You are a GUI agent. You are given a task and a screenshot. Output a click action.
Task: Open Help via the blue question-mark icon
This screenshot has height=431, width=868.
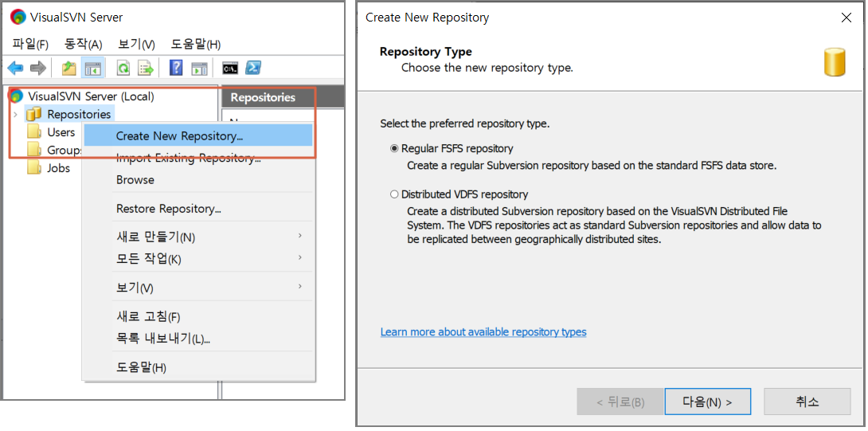(176, 68)
